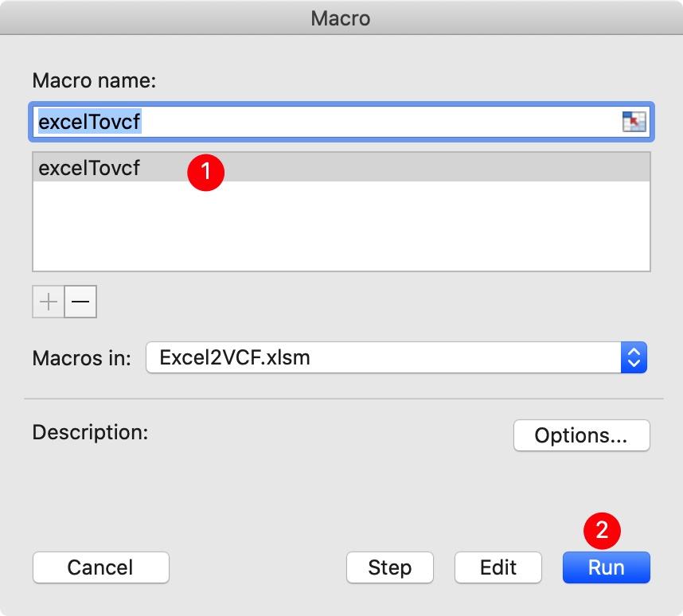Click the plus icon to add a macro

(x=48, y=302)
